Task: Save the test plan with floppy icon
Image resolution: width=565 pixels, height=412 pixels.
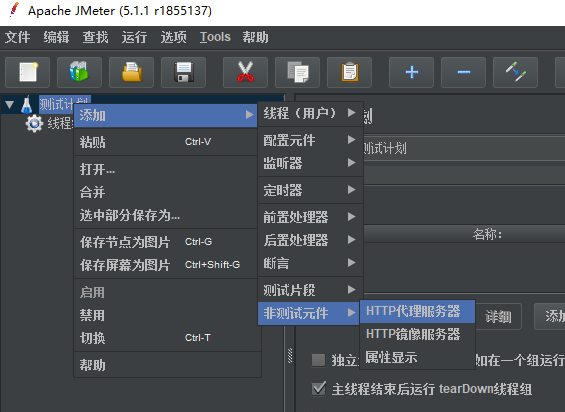Action: [x=183, y=72]
